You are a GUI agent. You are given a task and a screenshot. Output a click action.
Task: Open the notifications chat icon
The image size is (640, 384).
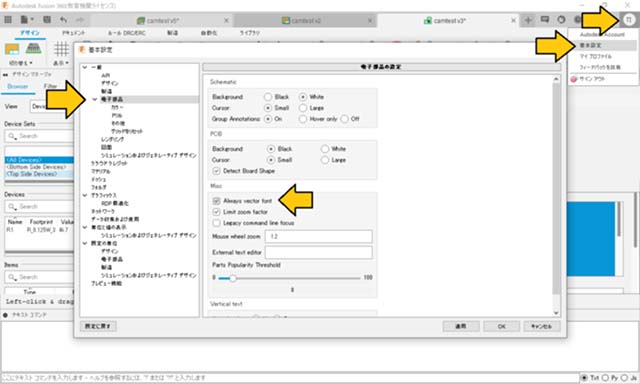coord(544,19)
